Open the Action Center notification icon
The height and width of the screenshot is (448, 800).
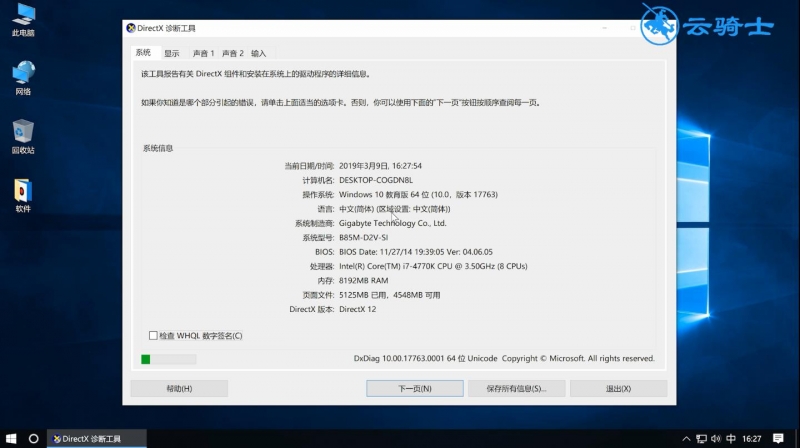[x=778, y=439]
